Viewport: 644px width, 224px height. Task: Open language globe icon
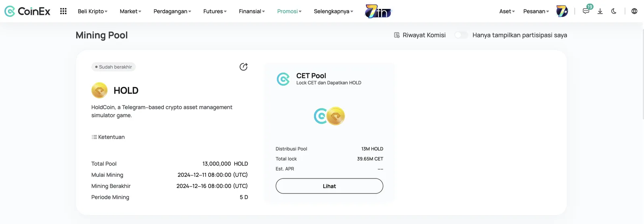pyautogui.click(x=634, y=11)
